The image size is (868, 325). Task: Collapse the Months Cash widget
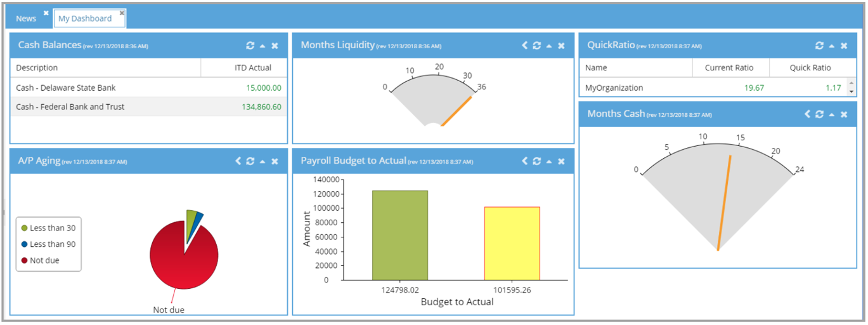click(x=832, y=114)
